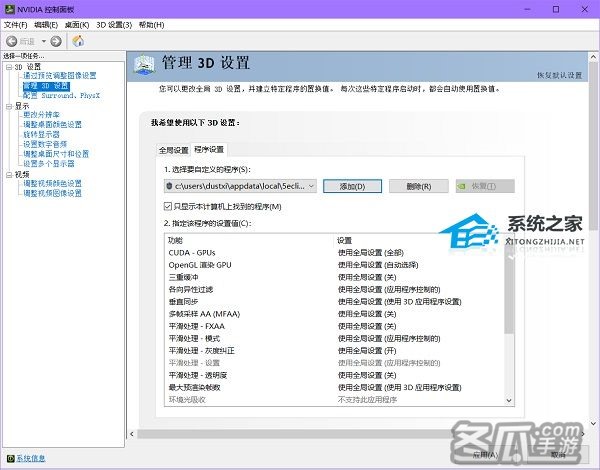
Task: Open 设置多个显示器 in the tree
Action: [x=49, y=163]
